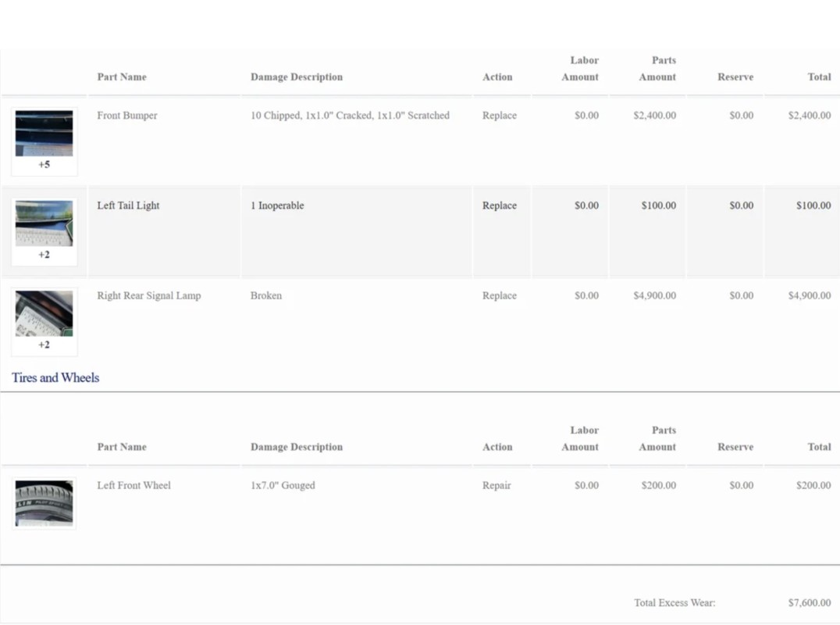Open the Left Front Wheel tire thumbnail
Viewport: 840px width, 625px height.
tap(44, 503)
